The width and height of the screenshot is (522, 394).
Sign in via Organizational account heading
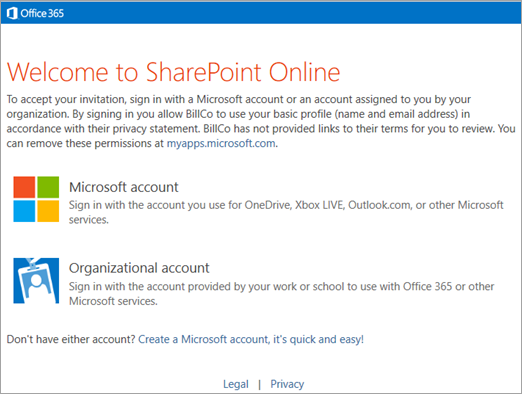[139, 268]
